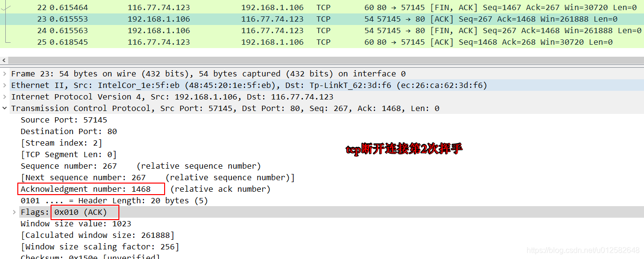Select the Next sequence number: 267 line

point(157,177)
